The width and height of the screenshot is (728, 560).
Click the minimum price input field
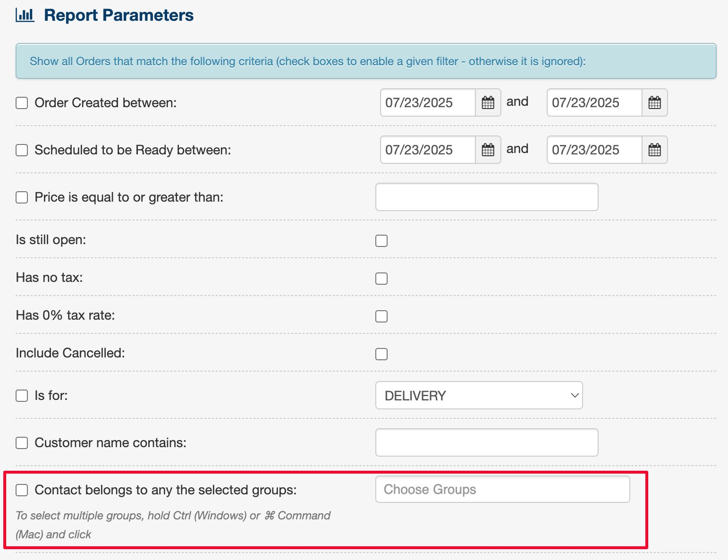click(x=487, y=197)
